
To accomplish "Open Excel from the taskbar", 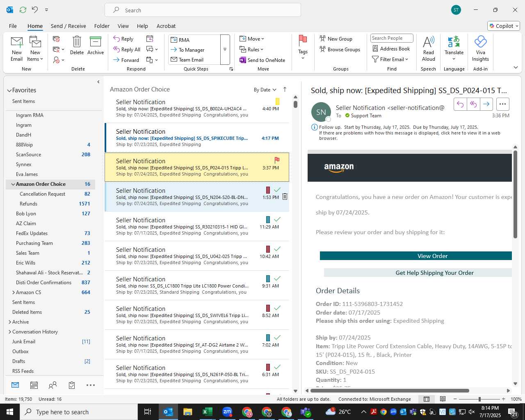I will coord(208,412).
